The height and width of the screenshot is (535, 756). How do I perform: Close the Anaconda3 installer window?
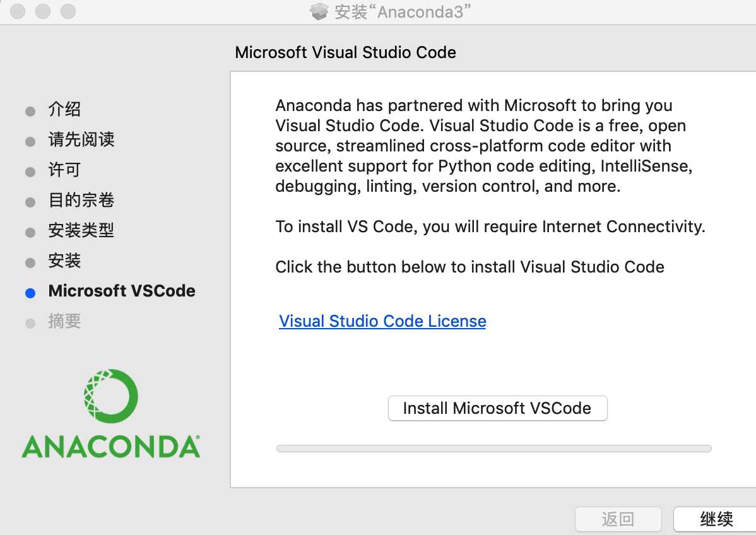click(18, 11)
